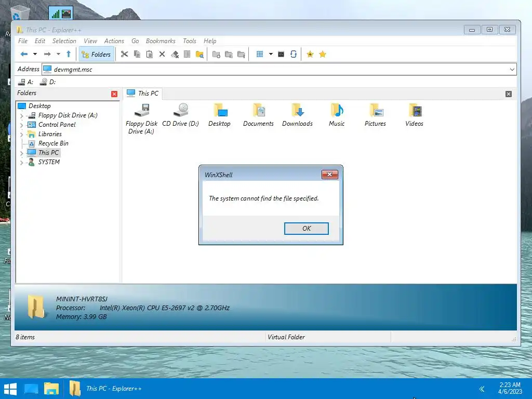
Task: Open the Windows Start button
Action: (10, 389)
